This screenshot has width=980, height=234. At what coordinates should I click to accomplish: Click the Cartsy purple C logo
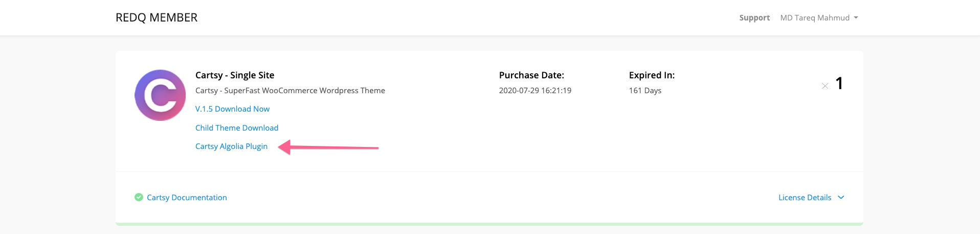click(160, 95)
